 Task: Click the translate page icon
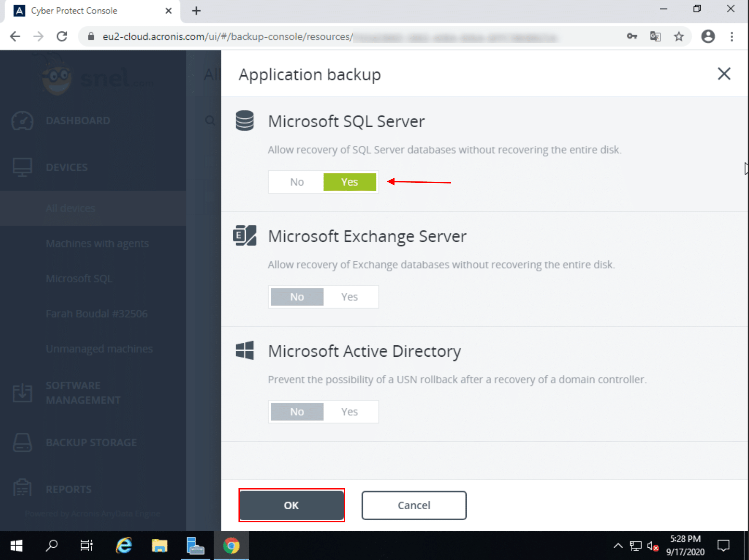click(655, 36)
